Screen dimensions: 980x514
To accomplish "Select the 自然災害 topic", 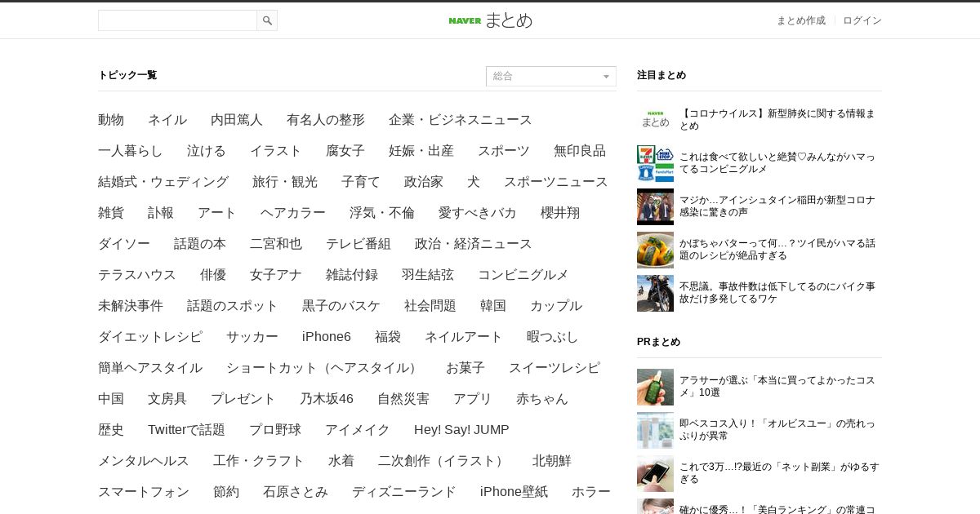I will (x=403, y=399).
